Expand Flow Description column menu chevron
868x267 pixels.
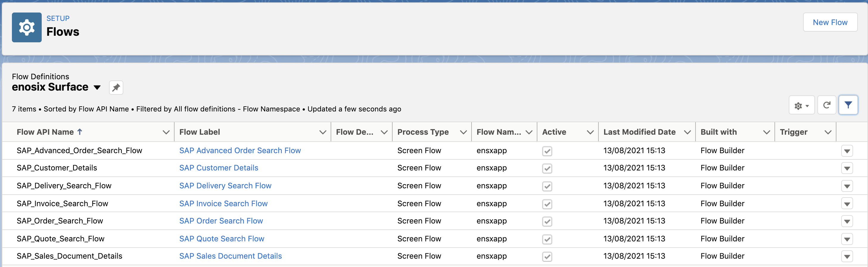[x=384, y=132]
